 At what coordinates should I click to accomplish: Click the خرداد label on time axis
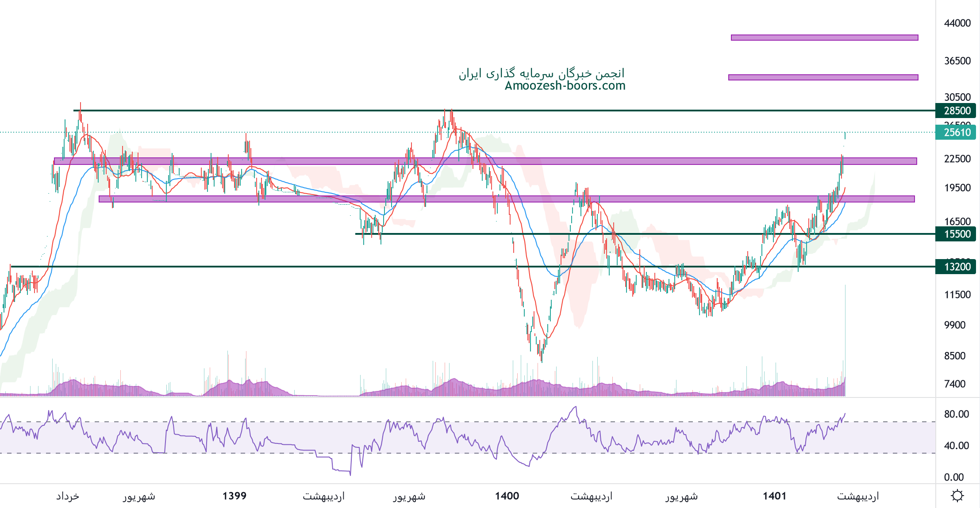tap(68, 496)
